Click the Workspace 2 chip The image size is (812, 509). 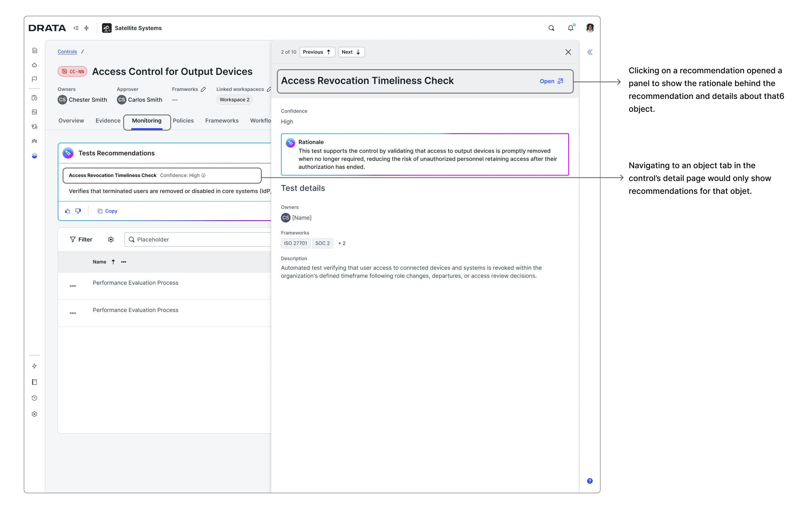(235, 100)
